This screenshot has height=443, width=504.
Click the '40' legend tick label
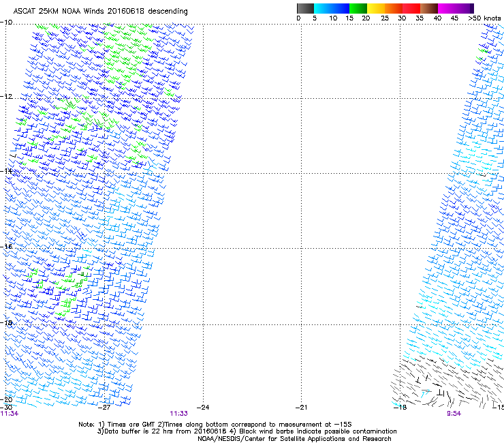pos(437,18)
